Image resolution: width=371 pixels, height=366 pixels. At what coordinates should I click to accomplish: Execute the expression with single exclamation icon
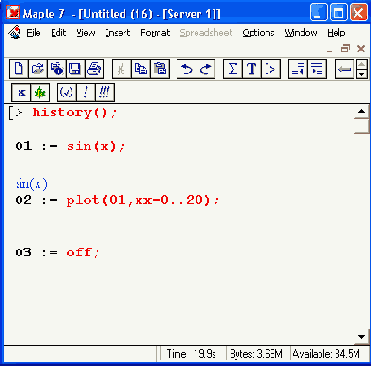tap(86, 92)
